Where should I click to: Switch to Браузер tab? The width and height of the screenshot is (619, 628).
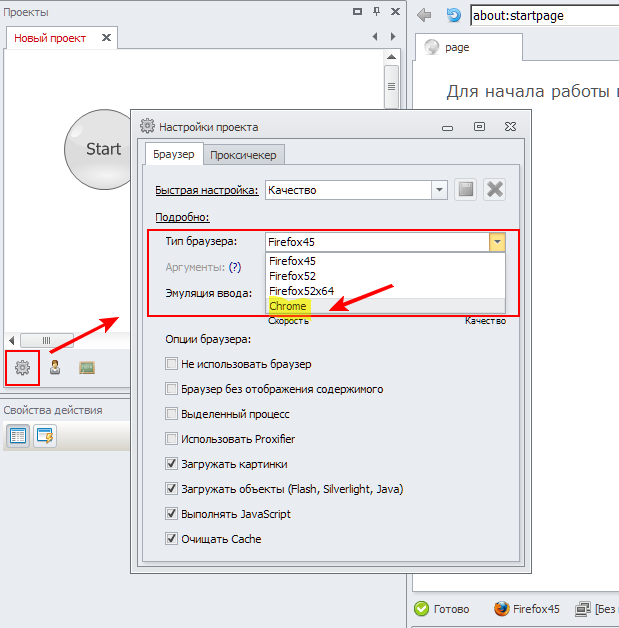[x=174, y=154]
